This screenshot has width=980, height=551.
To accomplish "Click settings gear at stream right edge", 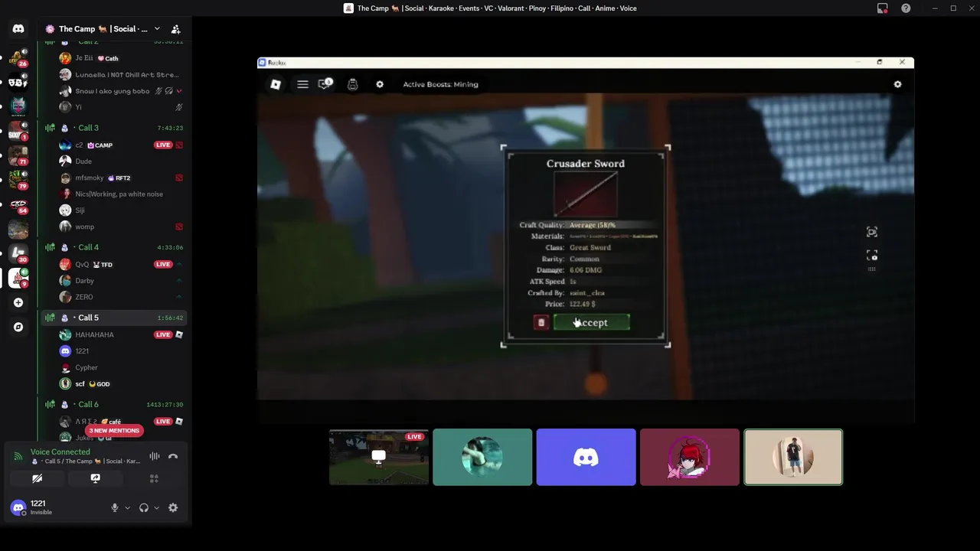I will tap(897, 84).
